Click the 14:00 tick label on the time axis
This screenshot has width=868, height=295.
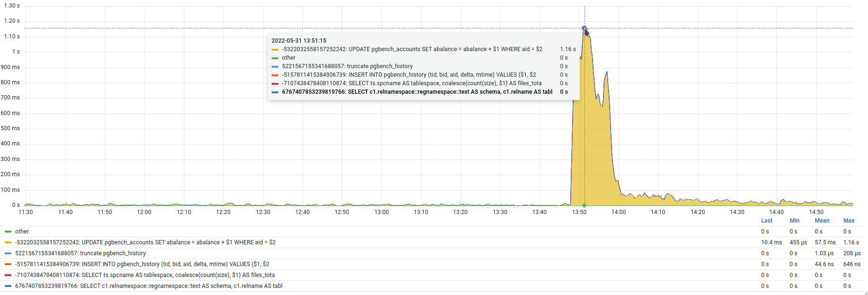619,212
